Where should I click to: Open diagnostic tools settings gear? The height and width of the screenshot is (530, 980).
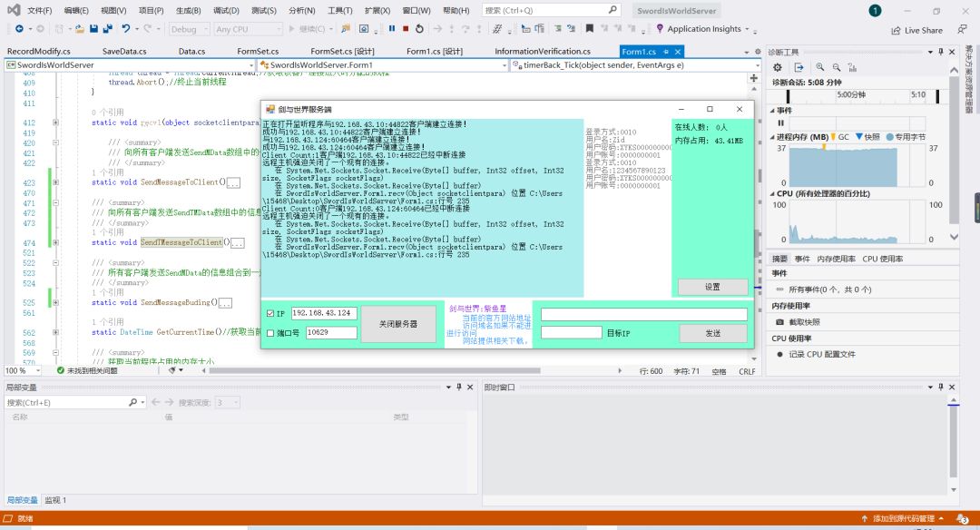click(x=778, y=67)
